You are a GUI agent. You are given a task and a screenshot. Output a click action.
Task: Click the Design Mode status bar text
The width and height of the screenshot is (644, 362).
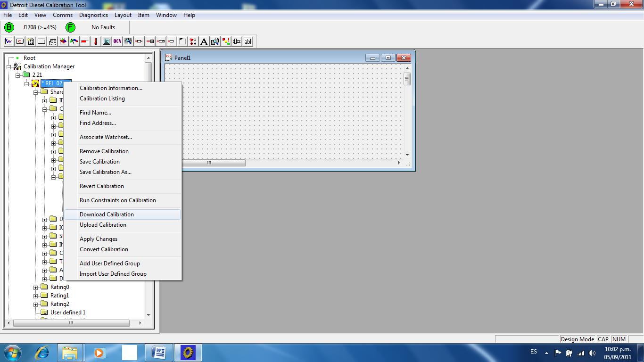578,339
